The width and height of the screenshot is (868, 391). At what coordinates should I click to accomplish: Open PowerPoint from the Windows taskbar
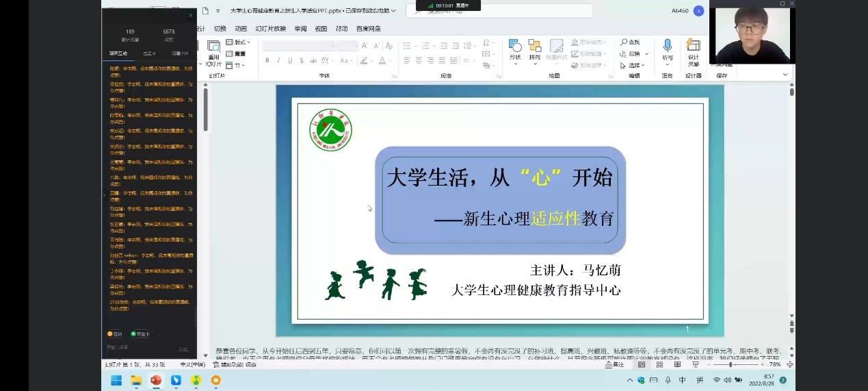pos(156,380)
